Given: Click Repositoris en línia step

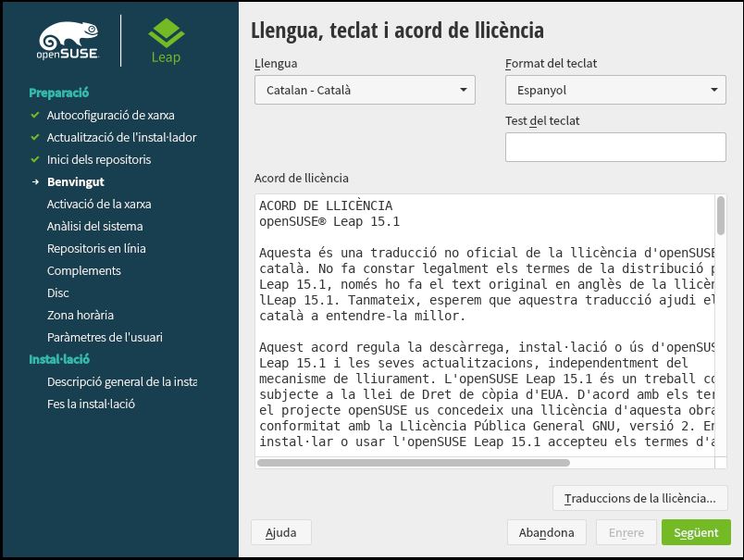Looking at the screenshot, I should coord(96,249).
